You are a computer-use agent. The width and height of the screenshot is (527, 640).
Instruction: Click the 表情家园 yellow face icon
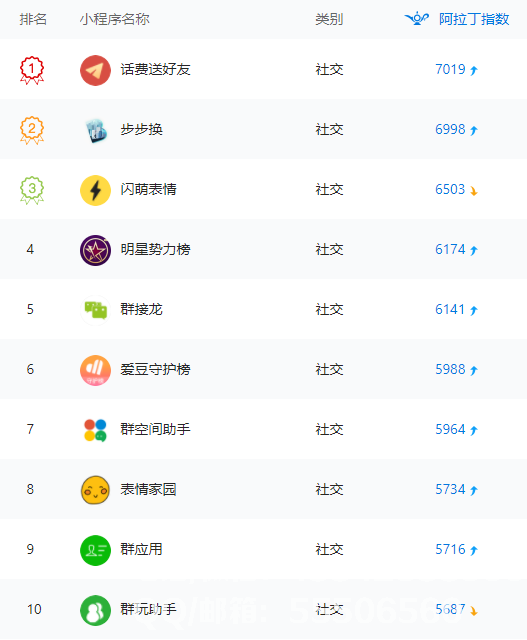coord(95,490)
